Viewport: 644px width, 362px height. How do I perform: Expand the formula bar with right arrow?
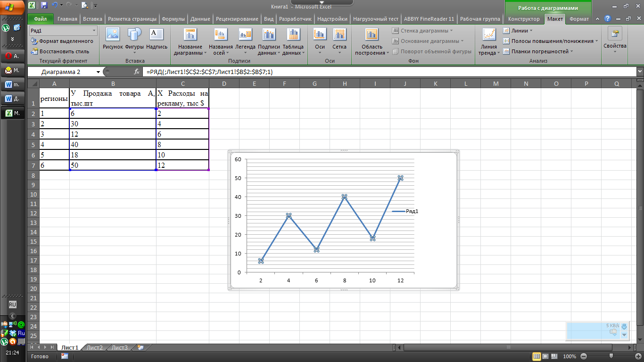640,72
